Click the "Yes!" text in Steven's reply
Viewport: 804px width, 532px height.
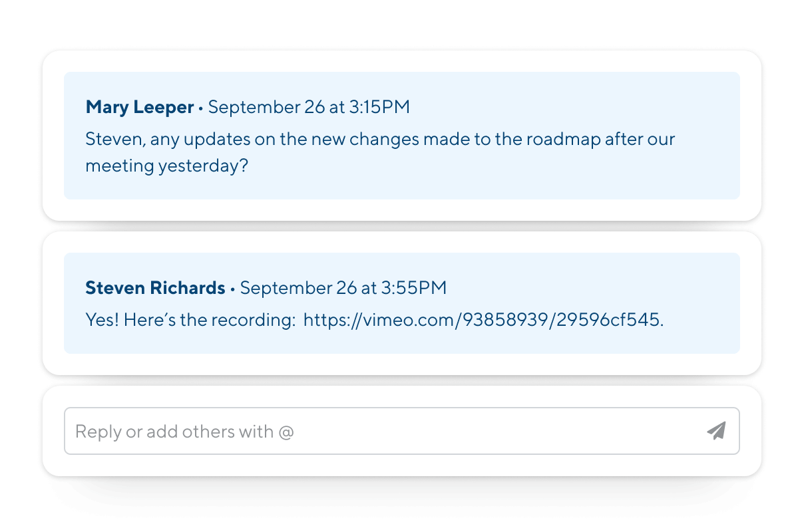point(102,320)
